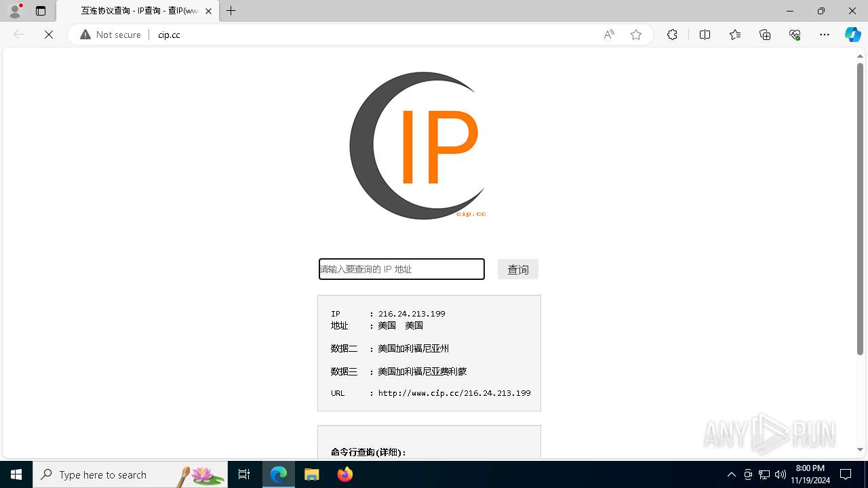Switch to Microsoft Edge taskbar icon

(x=279, y=474)
